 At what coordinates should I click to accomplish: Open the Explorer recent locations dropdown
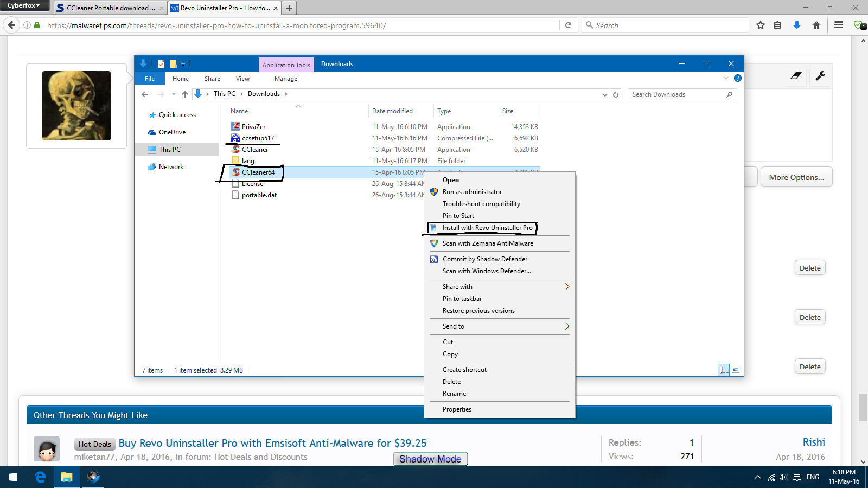click(174, 94)
